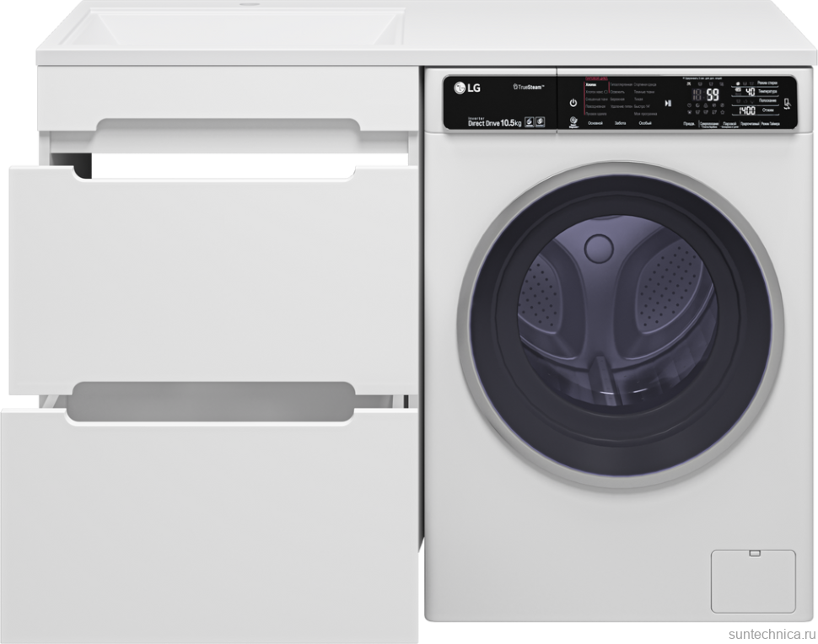This screenshot has height=644, width=818.
Task: Click the TrueSteam badge icon
Action: point(529,87)
